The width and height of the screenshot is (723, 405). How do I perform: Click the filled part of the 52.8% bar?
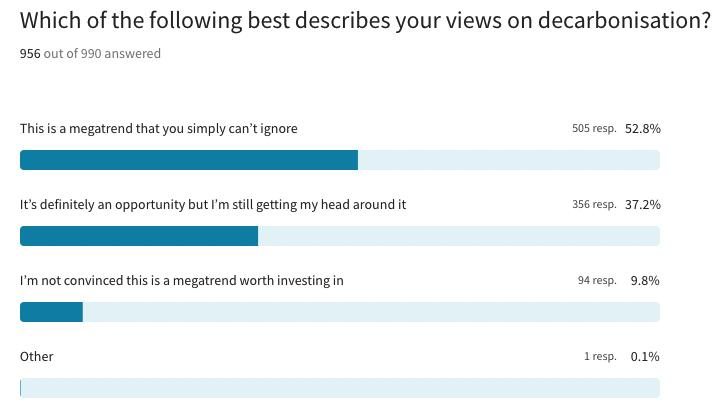click(x=189, y=160)
